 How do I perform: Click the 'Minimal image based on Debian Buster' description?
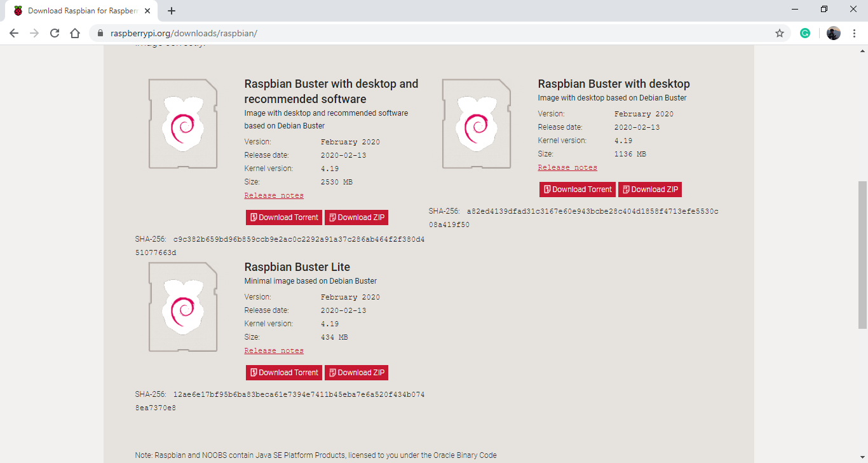[x=311, y=281]
